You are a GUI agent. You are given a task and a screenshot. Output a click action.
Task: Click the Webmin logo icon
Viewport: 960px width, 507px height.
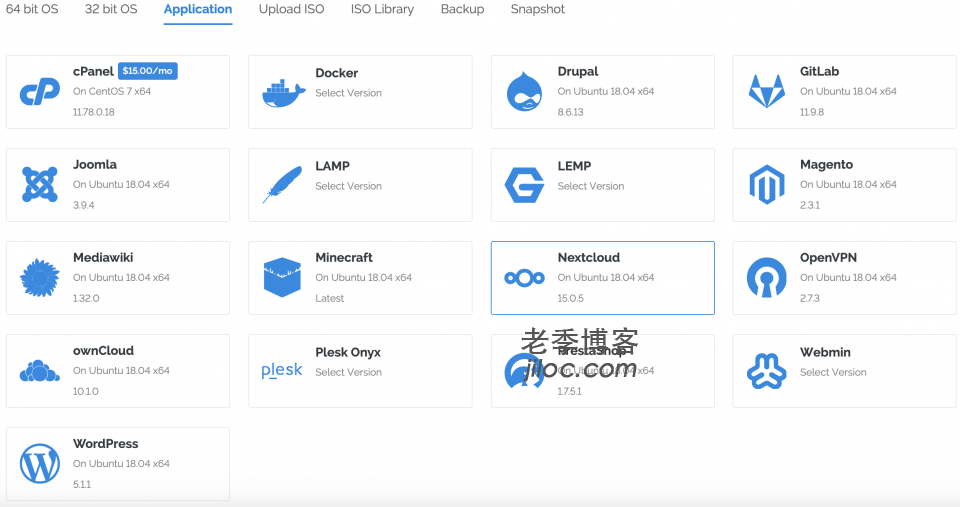coord(767,371)
